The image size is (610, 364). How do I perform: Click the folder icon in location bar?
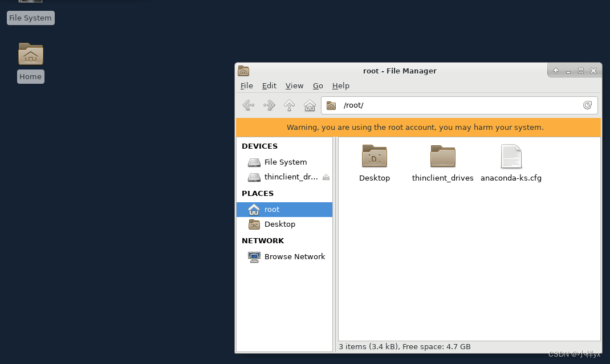pos(331,105)
